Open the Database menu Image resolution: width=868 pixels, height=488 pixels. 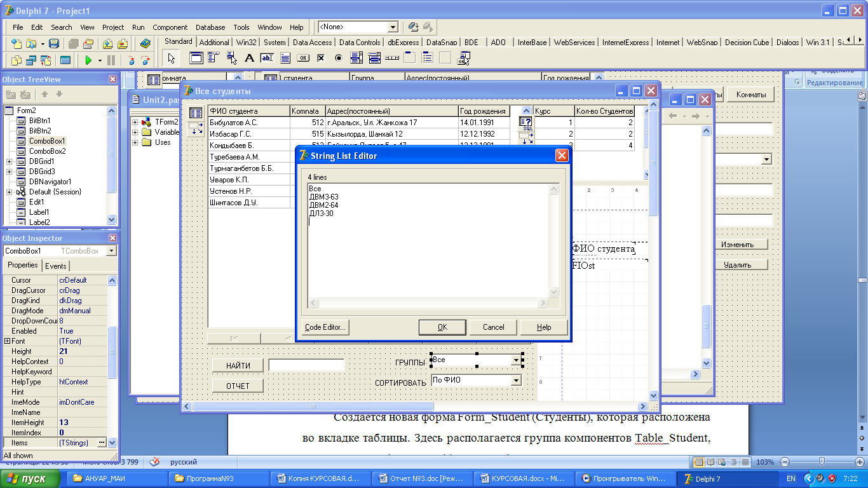coord(210,27)
